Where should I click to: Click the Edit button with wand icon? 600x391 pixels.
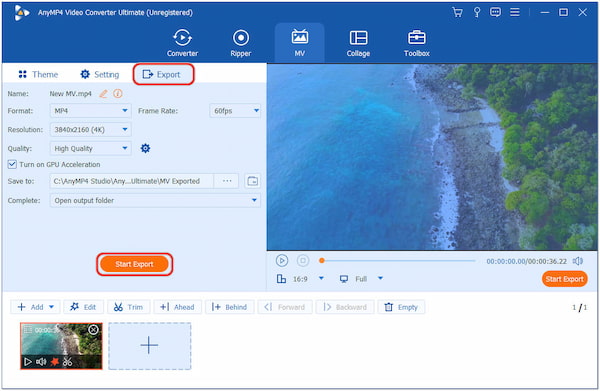[83, 307]
